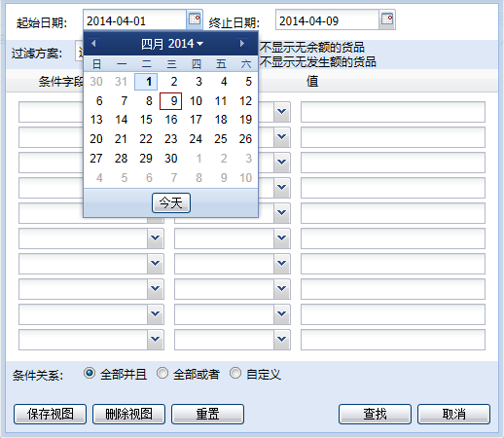Screen dimensions: 504x438
Task: Go to previous month in calendar
Action: [93, 43]
